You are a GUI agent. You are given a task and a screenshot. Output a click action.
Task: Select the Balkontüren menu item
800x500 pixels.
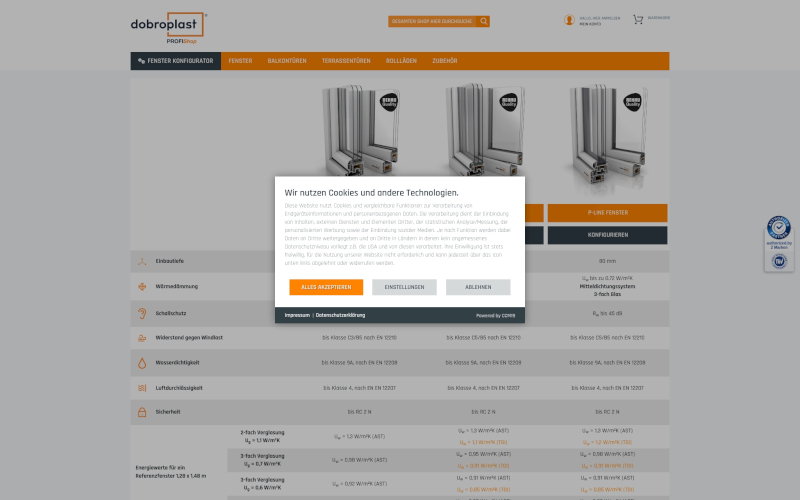tap(286, 61)
